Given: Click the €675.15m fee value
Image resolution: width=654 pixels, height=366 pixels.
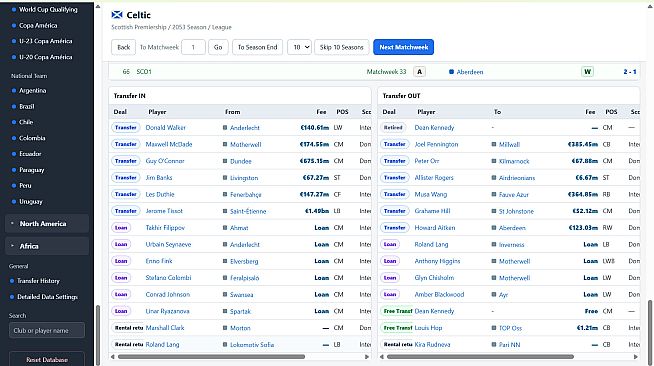Looking at the screenshot, I should (314, 161).
